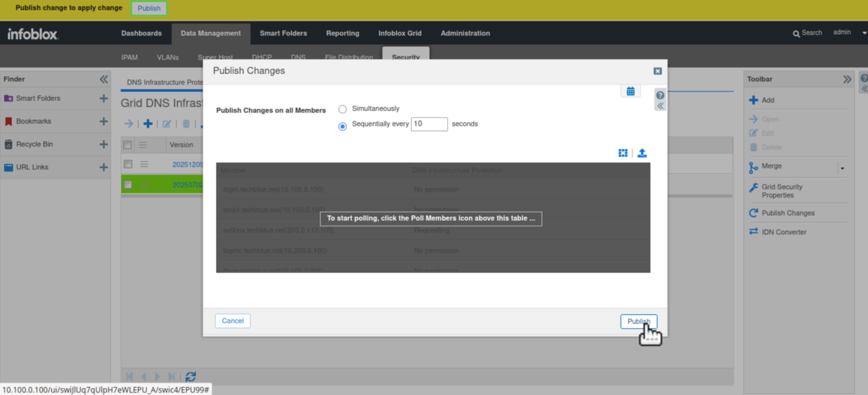Open the help question mark in dialog
This screenshot has width=868, height=395.
(660, 95)
